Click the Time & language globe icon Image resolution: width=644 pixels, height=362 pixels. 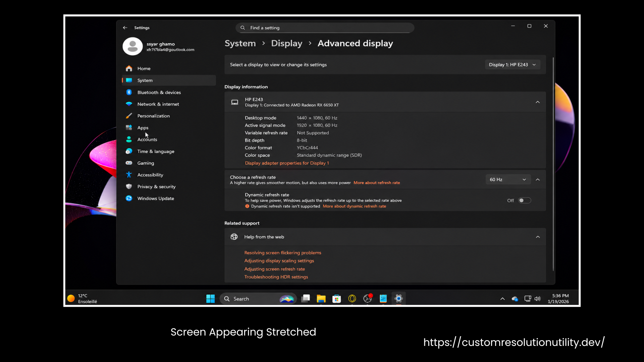coord(129,151)
